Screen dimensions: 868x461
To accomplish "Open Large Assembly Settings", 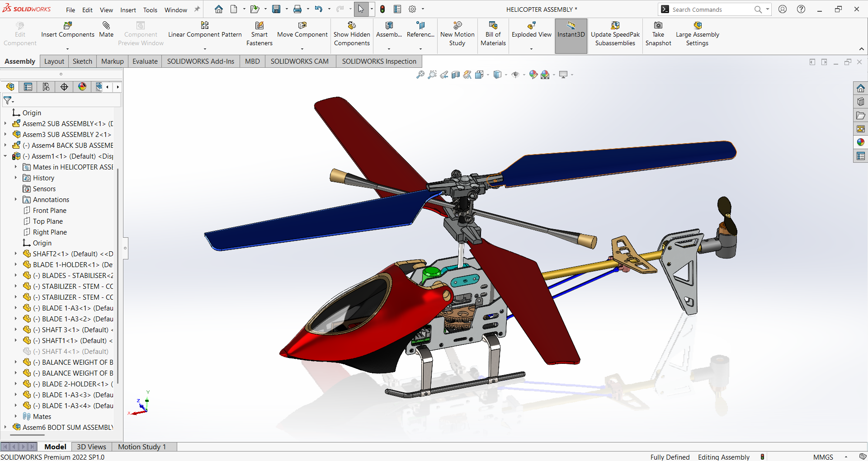I will [x=697, y=34].
